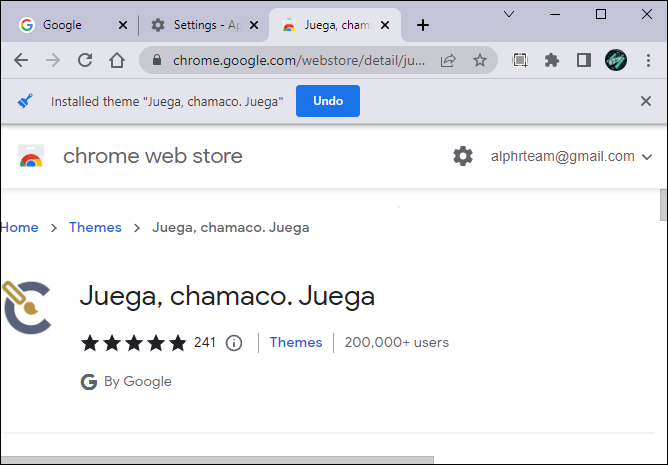
Task: Open the Extensions puzzle piece menu
Action: (552, 60)
